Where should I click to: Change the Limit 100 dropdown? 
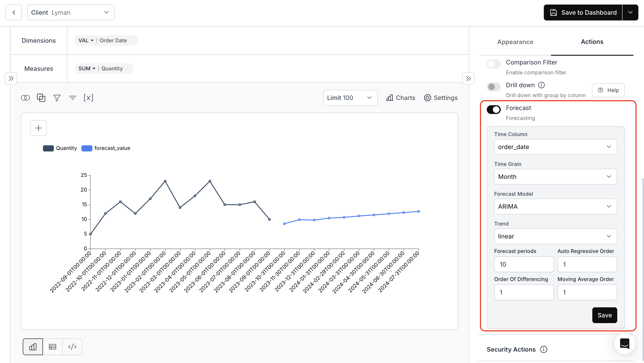click(350, 98)
